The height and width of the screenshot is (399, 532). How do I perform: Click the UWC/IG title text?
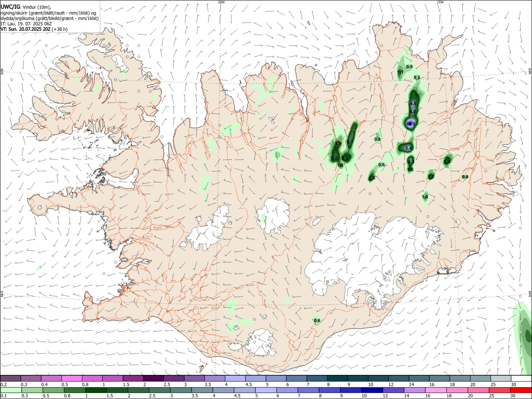(10, 7)
